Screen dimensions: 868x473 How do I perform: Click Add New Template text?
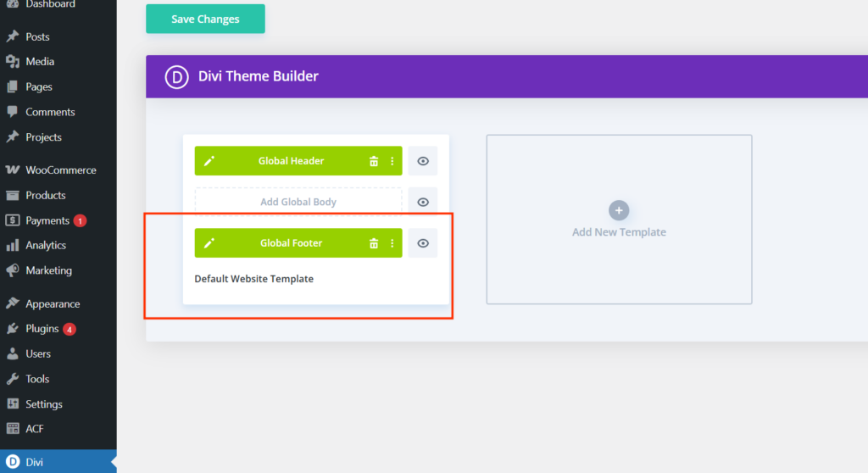pos(619,232)
